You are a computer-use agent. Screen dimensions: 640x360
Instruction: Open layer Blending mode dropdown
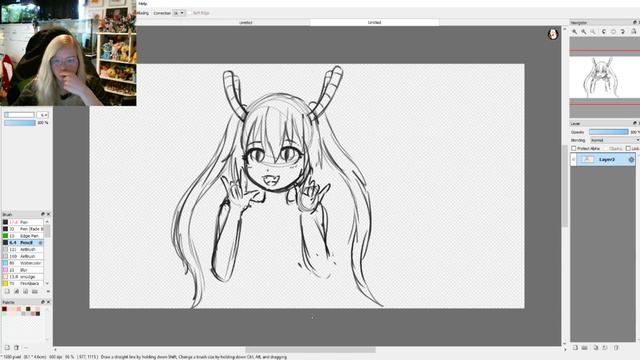615,140
